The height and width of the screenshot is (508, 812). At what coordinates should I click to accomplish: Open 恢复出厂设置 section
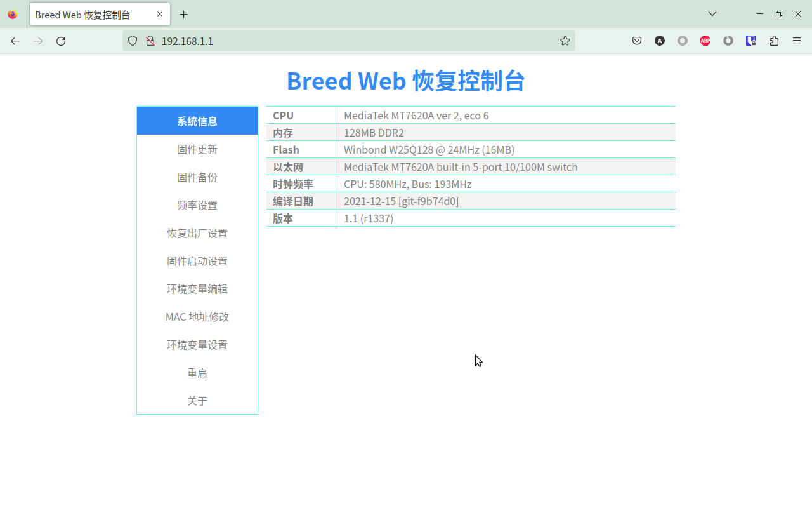pos(197,233)
